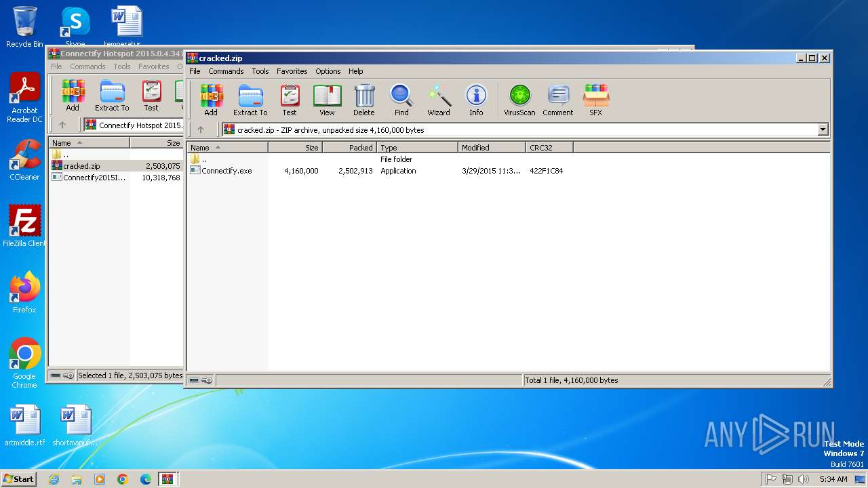The image size is (868, 488).
Task: Click the Start button
Action: pyautogui.click(x=19, y=479)
